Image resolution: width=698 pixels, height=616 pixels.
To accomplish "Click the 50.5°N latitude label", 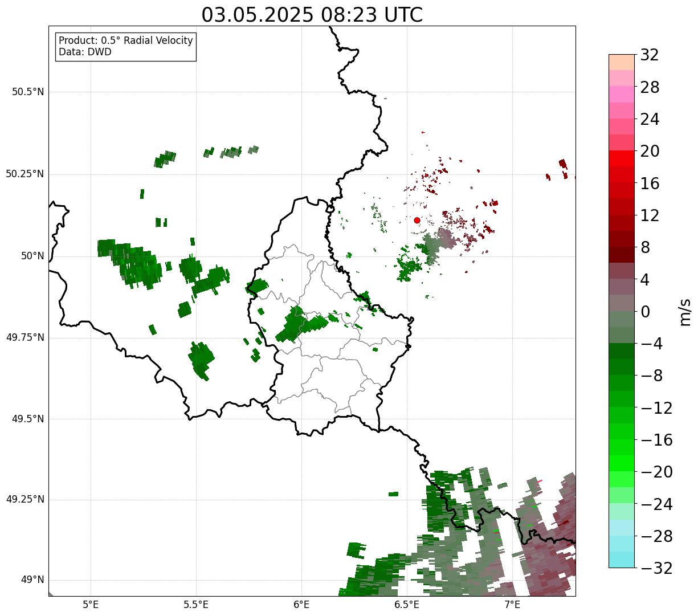I will coord(28,92).
